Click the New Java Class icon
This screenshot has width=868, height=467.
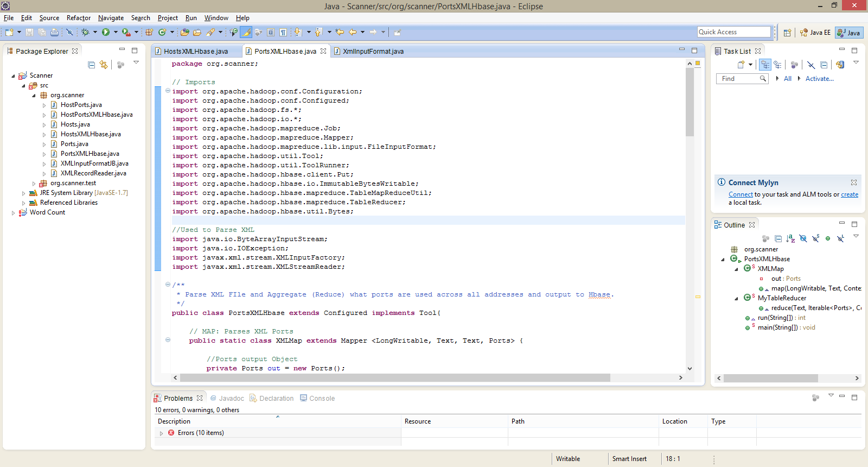[x=162, y=32]
